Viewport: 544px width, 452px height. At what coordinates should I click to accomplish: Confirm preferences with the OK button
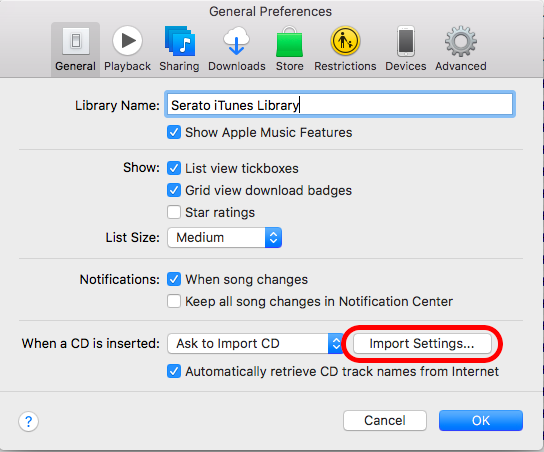coord(481,420)
